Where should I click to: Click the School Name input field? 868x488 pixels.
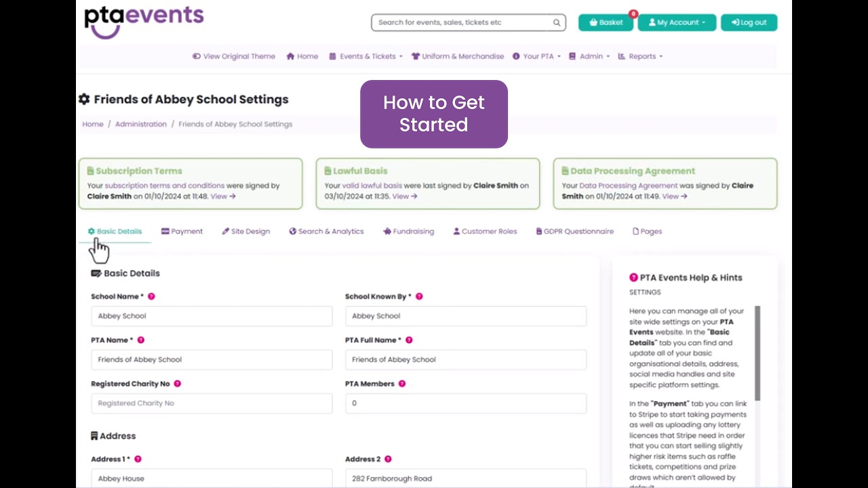(x=212, y=316)
